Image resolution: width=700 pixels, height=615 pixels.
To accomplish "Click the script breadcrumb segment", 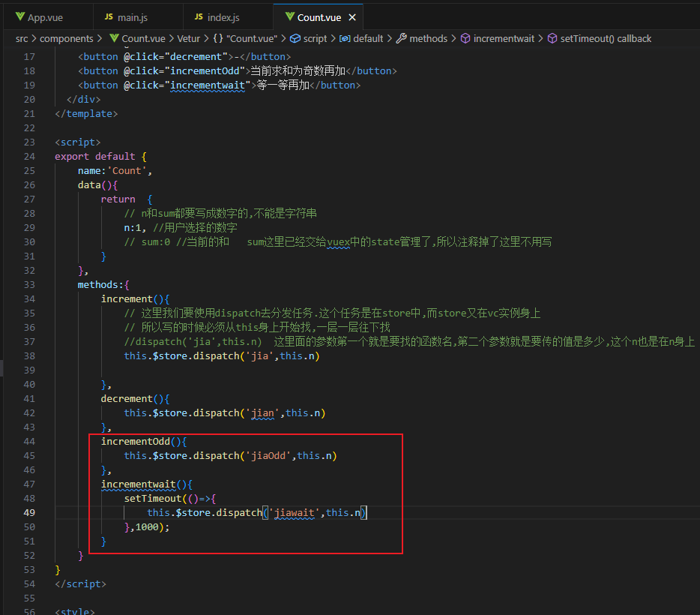I will pyautogui.click(x=315, y=39).
